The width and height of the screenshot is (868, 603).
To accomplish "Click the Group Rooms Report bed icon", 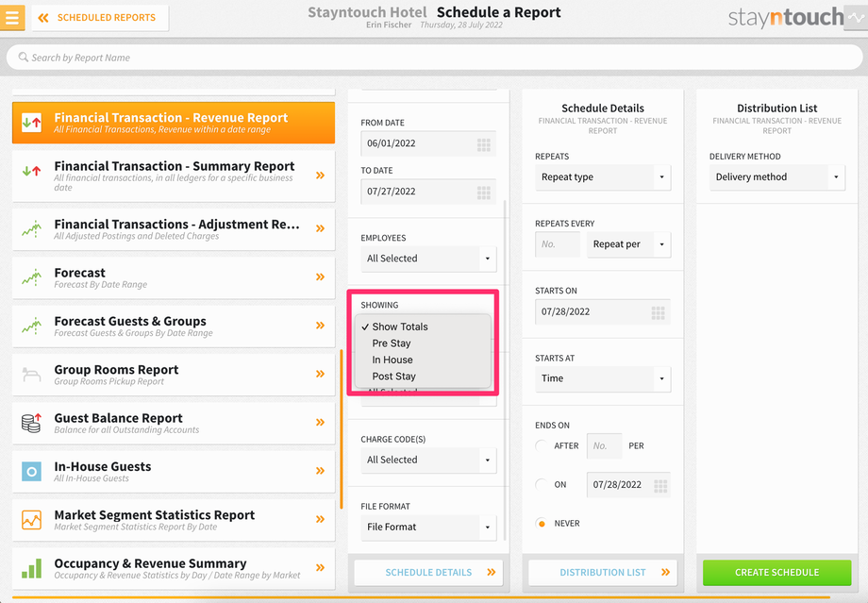I will pyautogui.click(x=31, y=375).
